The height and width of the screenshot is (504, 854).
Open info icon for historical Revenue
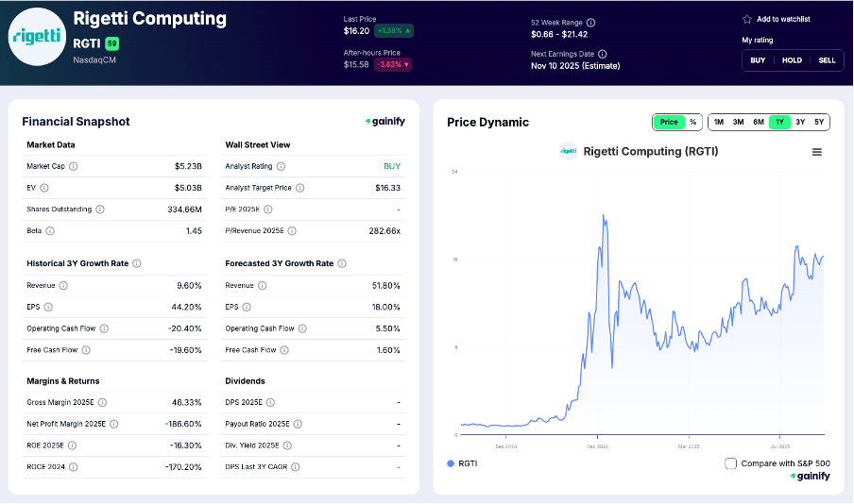63,286
